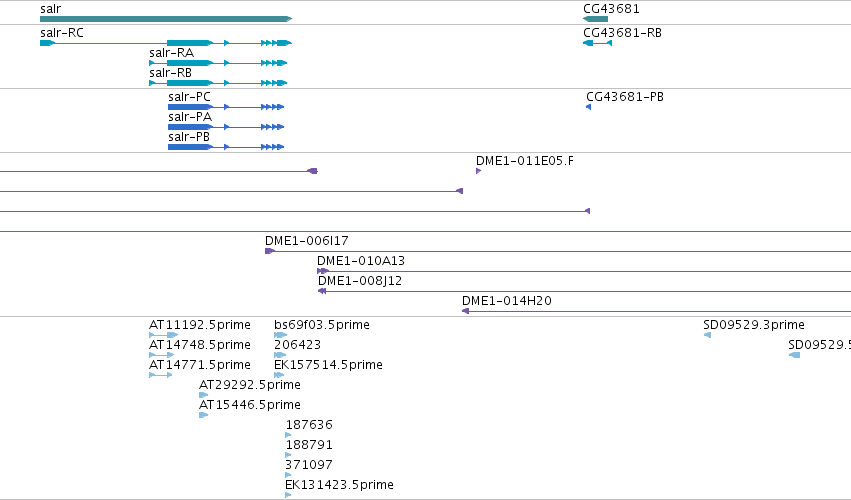Select the CG43681 gene bar
The height and width of the screenshot is (500, 851).
595,19
